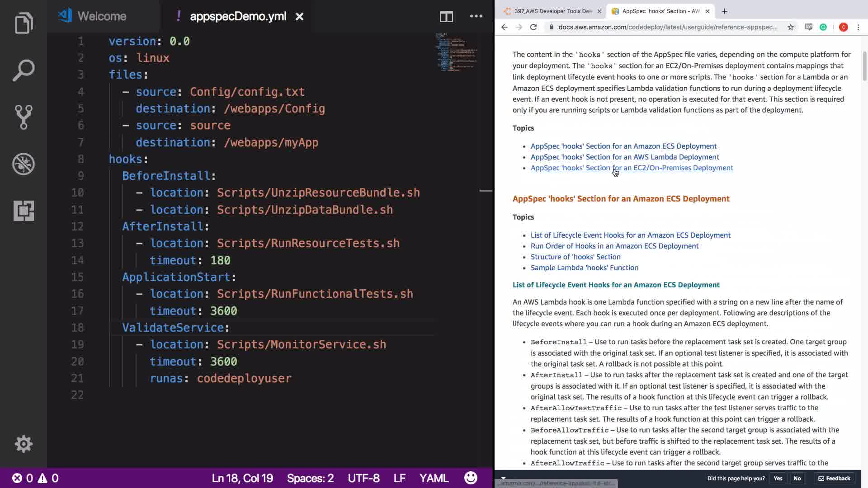Viewport: 868px width, 488px height.
Task: Click the feedback smiley in status bar
Action: 471,478
